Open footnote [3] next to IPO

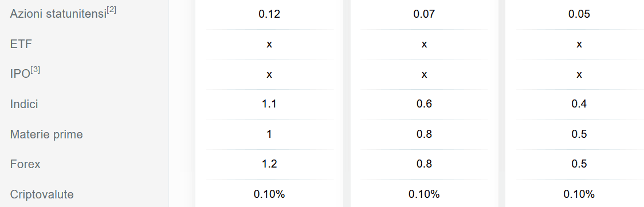36,69
